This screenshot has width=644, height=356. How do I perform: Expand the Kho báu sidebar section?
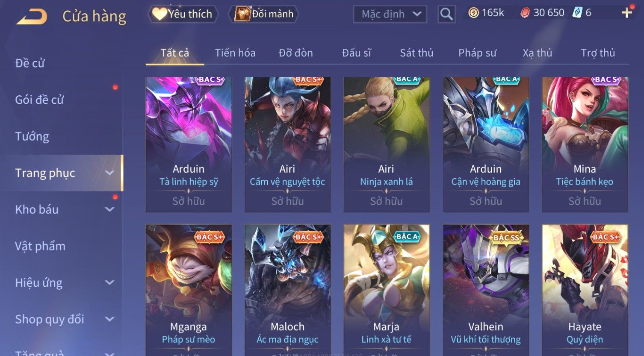tap(109, 209)
